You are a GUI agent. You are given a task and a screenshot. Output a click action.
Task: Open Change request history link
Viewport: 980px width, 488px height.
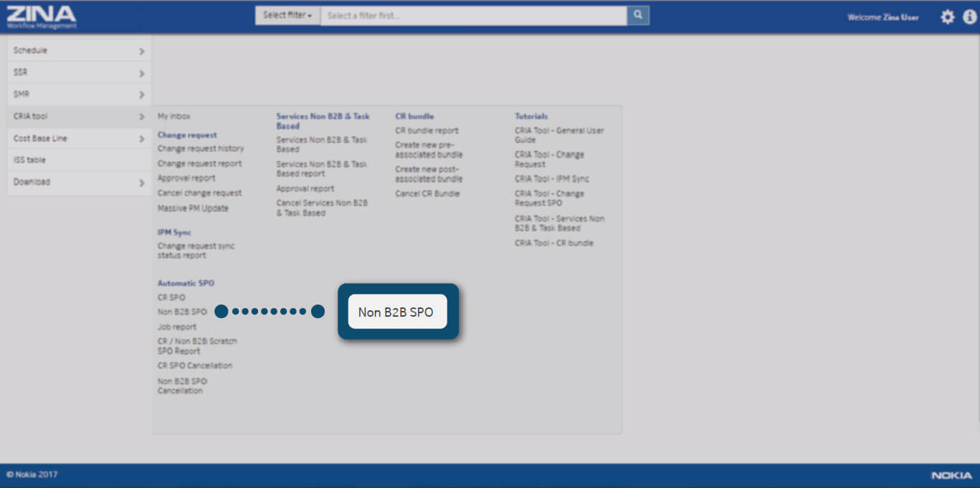tap(201, 148)
